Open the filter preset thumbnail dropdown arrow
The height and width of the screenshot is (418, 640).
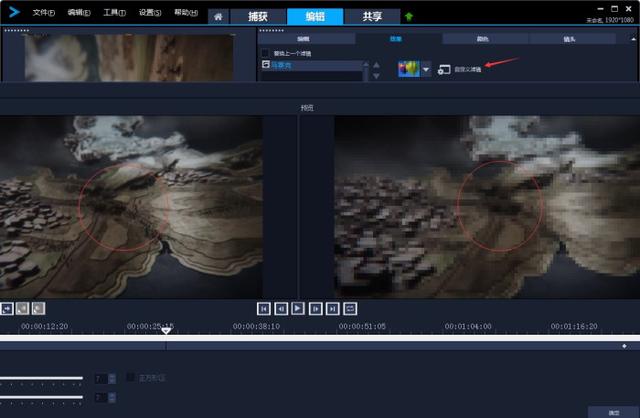point(426,69)
